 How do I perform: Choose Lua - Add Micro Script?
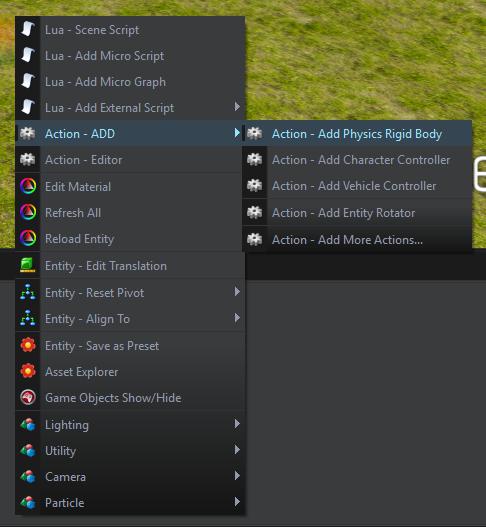(x=130, y=55)
